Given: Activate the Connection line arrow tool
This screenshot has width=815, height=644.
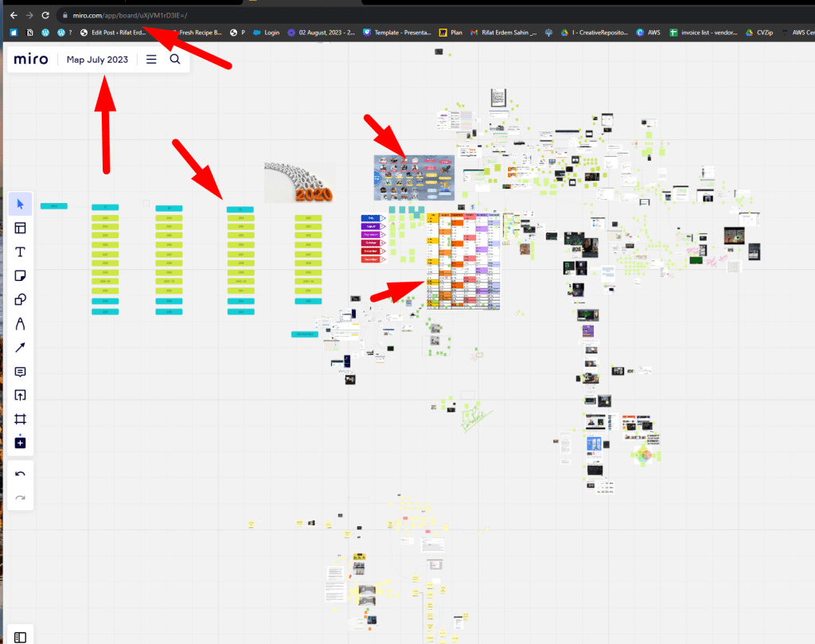Looking at the screenshot, I should (x=20, y=347).
